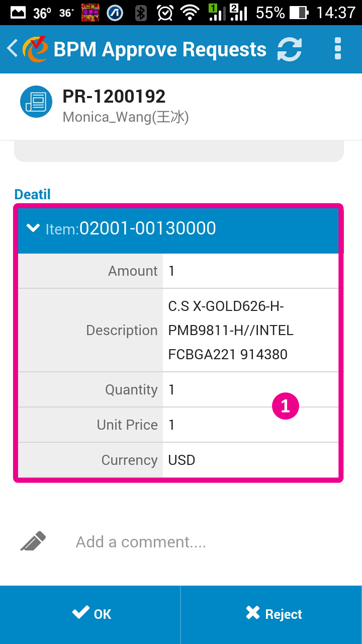Image resolution: width=362 pixels, height=644 pixels.
Task: Tap the pencil comment icon
Action: [x=33, y=541]
